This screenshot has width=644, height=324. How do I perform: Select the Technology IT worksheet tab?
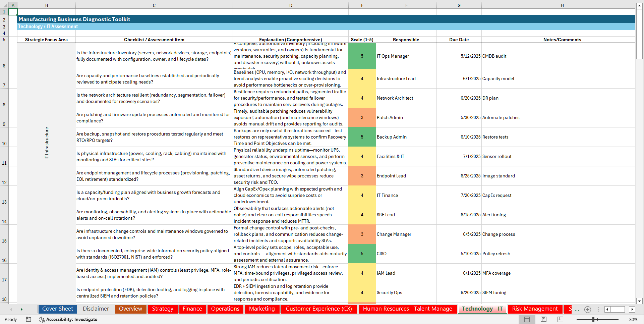(x=482, y=309)
